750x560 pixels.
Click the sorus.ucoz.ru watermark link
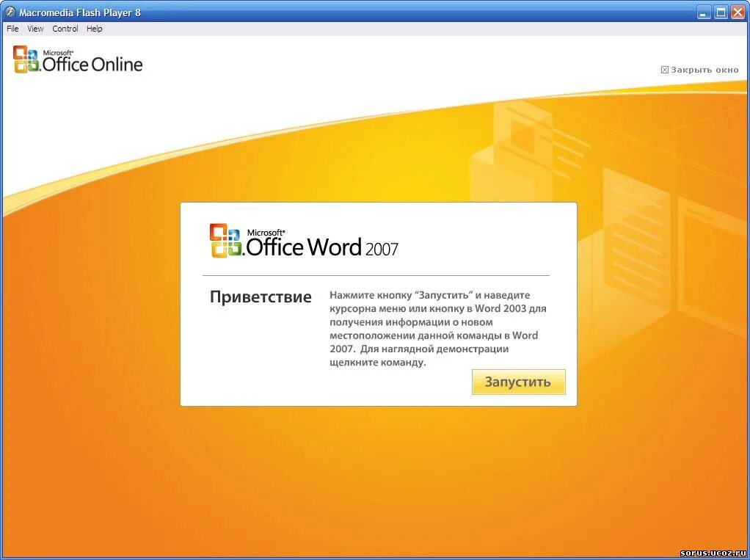[715, 554]
